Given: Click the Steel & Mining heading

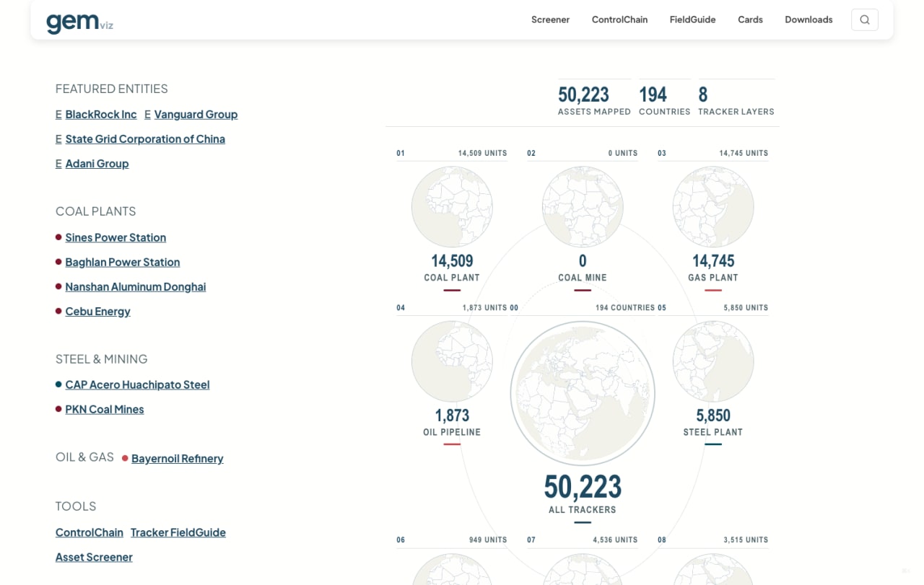Looking at the screenshot, I should click(102, 359).
